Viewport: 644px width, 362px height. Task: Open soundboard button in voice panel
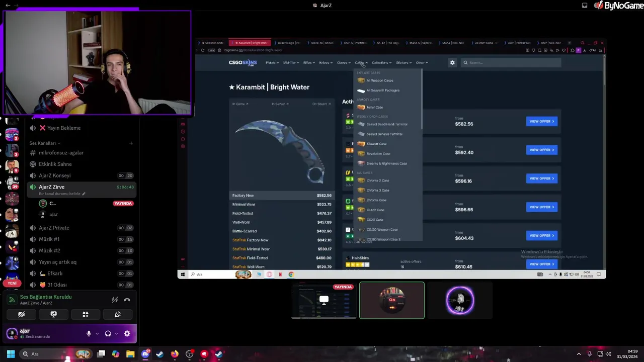coord(118,314)
